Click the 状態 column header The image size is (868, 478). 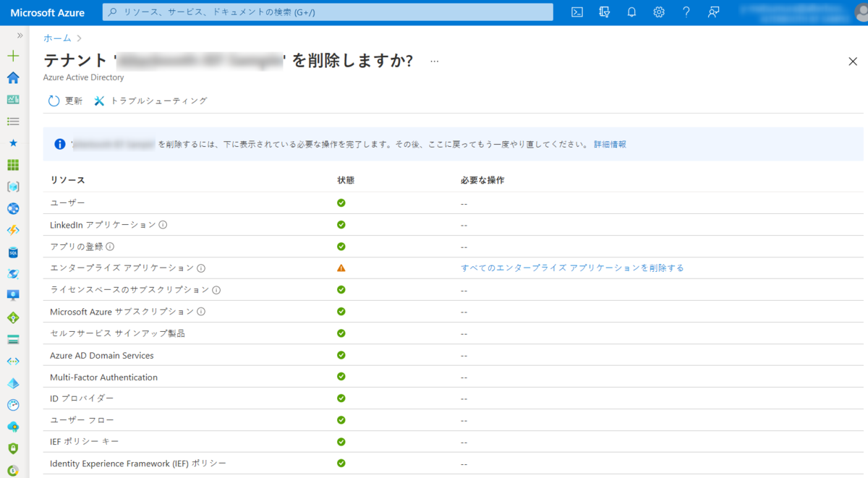pos(346,180)
